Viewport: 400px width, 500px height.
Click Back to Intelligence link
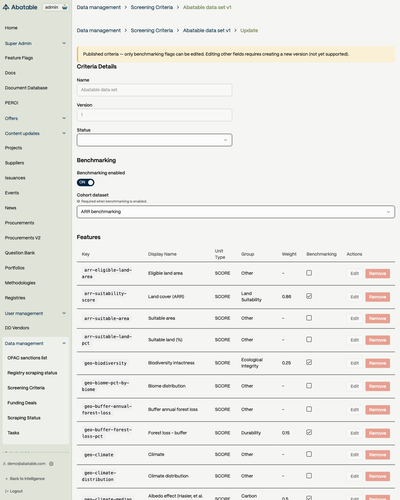pyautogui.click(x=25, y=479)
